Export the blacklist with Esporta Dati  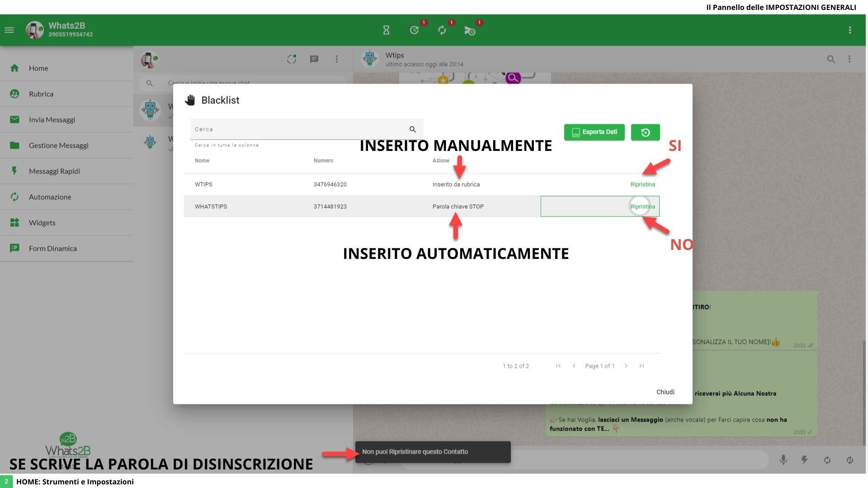pyautogui.click(x=594, y=132)
